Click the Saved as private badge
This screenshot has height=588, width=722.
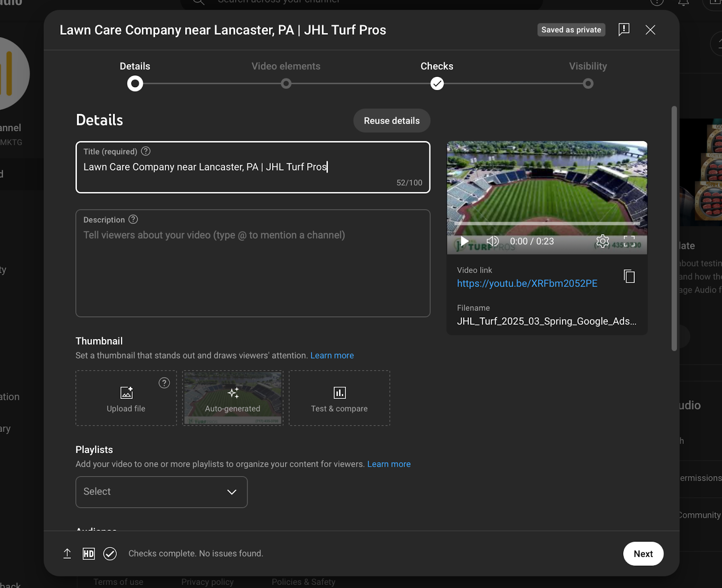pyautogui.click(x=571, y=30)
